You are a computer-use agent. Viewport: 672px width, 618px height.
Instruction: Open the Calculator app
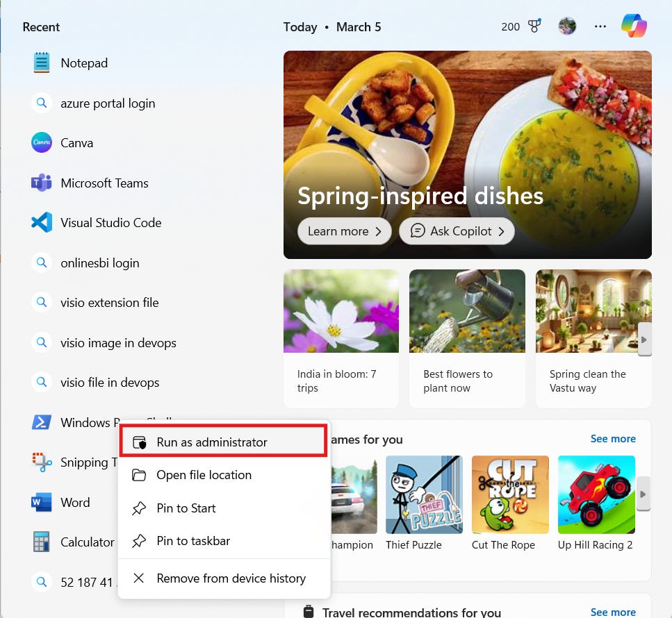(87, 542)
